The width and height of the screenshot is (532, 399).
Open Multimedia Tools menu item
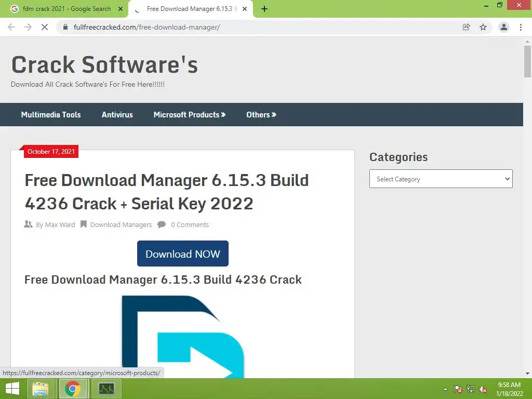[51, 115]
